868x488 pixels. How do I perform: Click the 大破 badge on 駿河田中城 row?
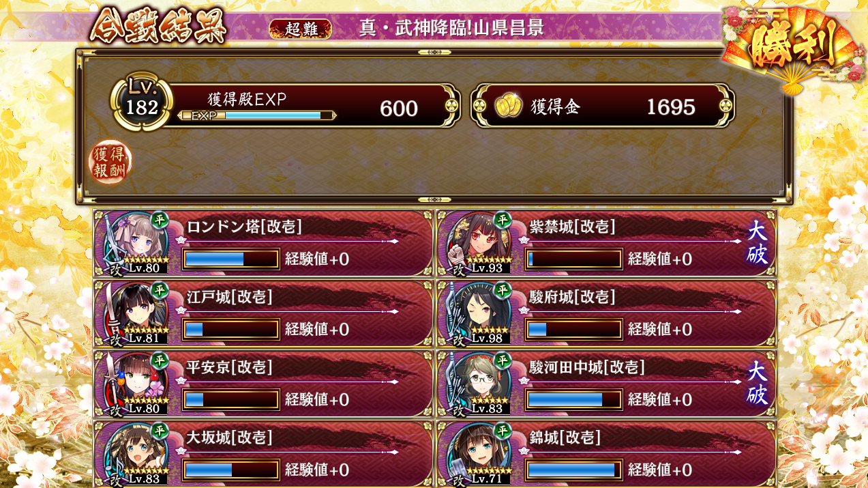click(x=758, y=383)
